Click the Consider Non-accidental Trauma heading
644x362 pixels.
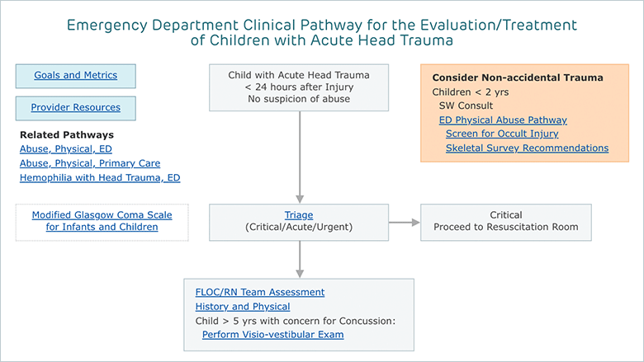(518, 78)
